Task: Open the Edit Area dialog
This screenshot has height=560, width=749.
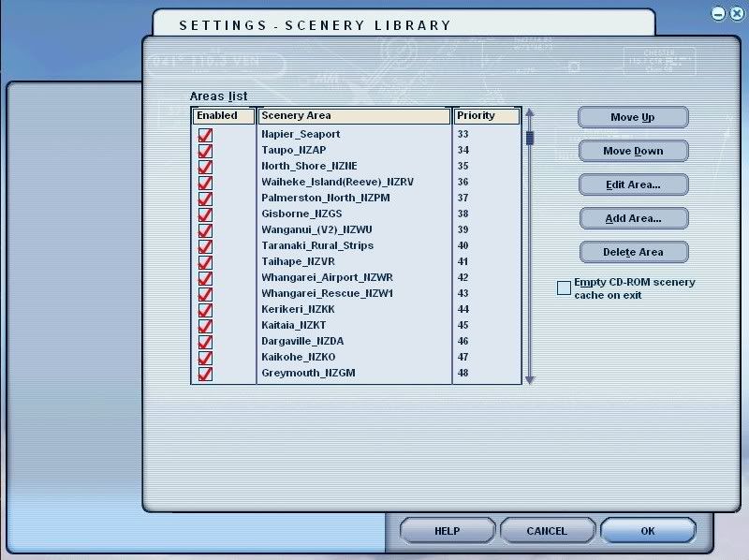Action: pos(633,184)
